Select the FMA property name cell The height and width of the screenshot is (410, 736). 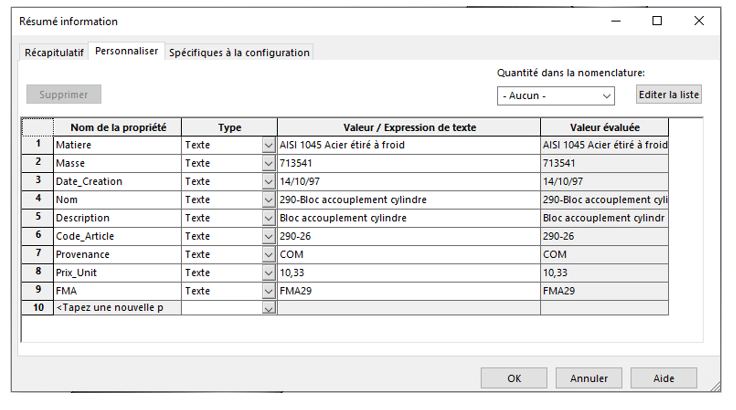(117, 291)
